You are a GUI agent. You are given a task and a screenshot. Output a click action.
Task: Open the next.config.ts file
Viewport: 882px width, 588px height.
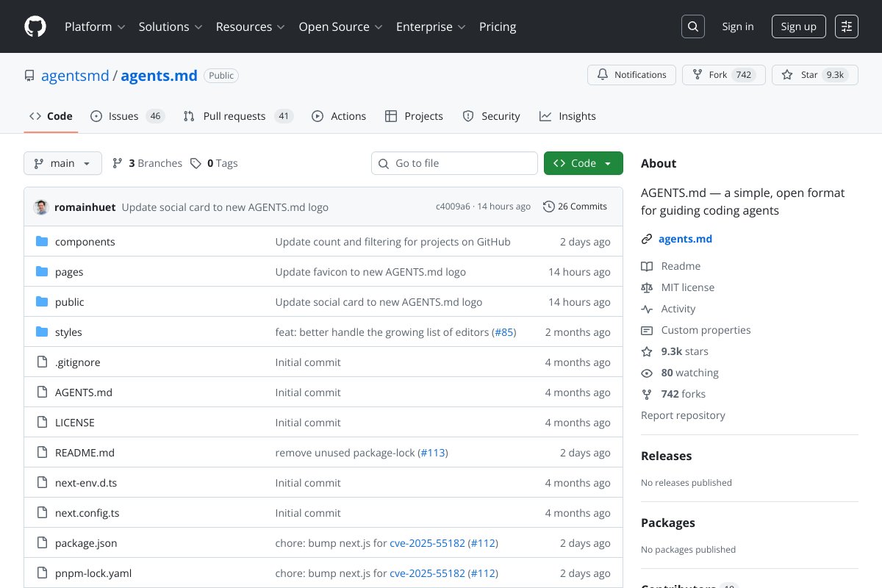coord(87,513)
